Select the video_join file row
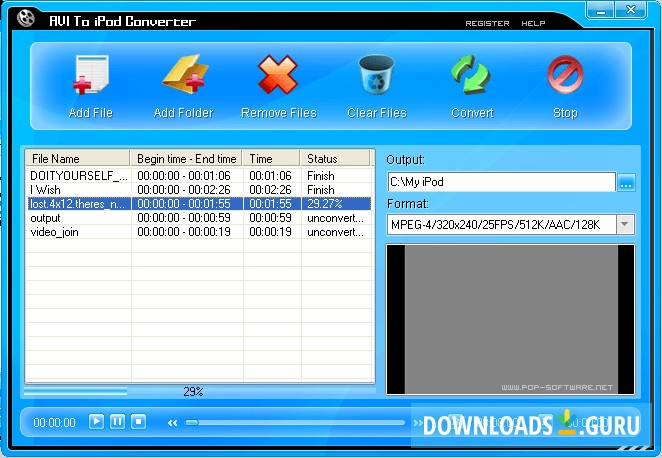Image resolution: width=662 pixels, height=458 pixels. 78,232
